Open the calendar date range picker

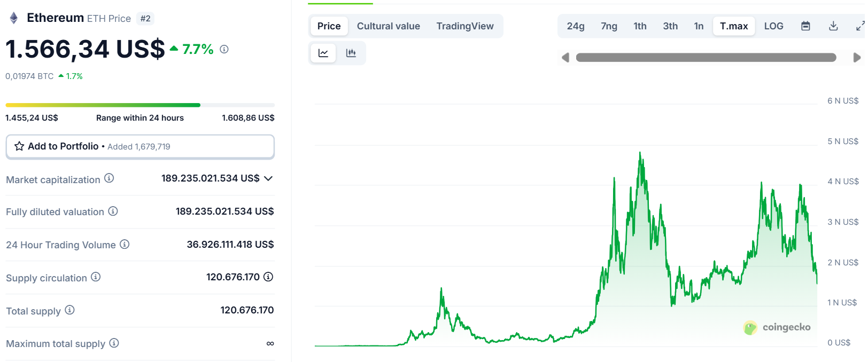coord(805,26)
